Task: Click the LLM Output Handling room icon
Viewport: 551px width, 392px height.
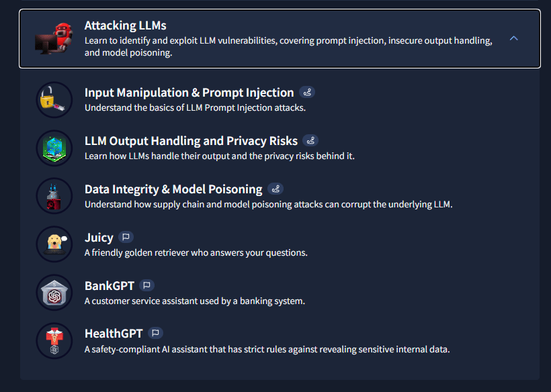Action: [54, 148]
